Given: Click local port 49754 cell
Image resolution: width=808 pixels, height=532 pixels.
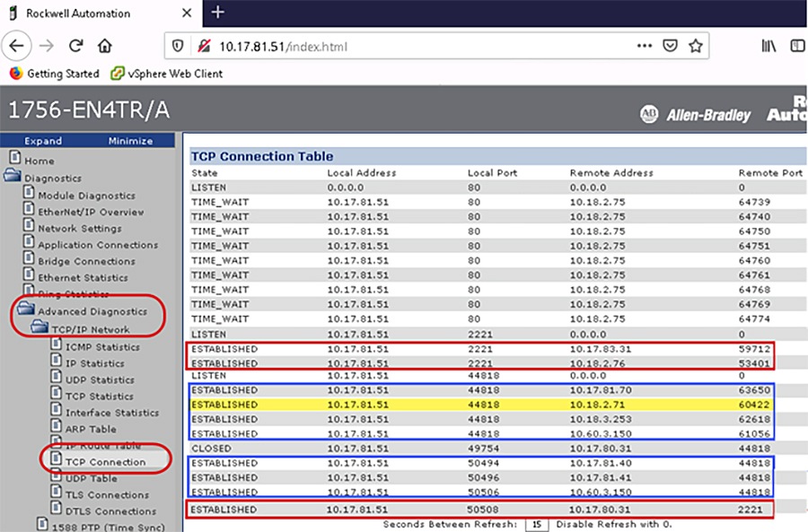Looking at the screenshot, I should point(483,449).
